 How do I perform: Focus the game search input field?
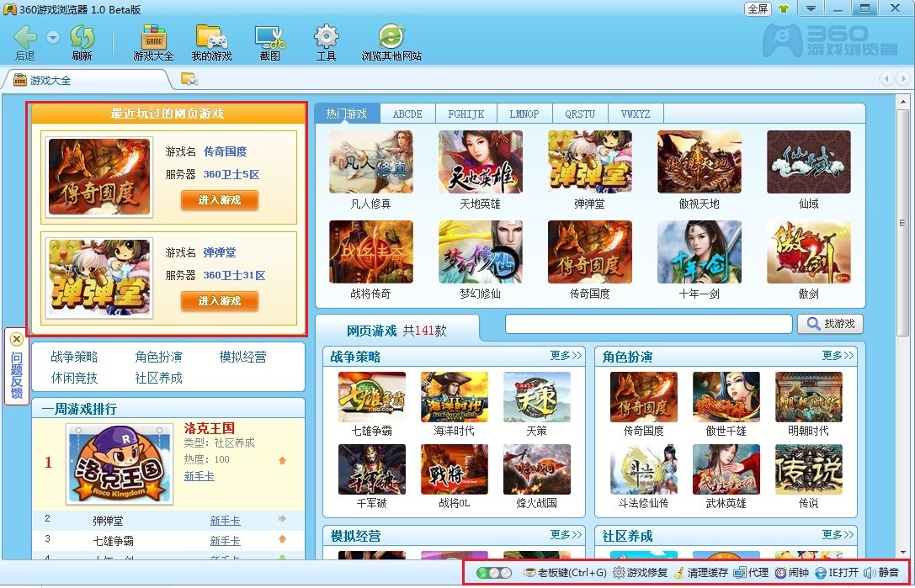click(648, 324)
